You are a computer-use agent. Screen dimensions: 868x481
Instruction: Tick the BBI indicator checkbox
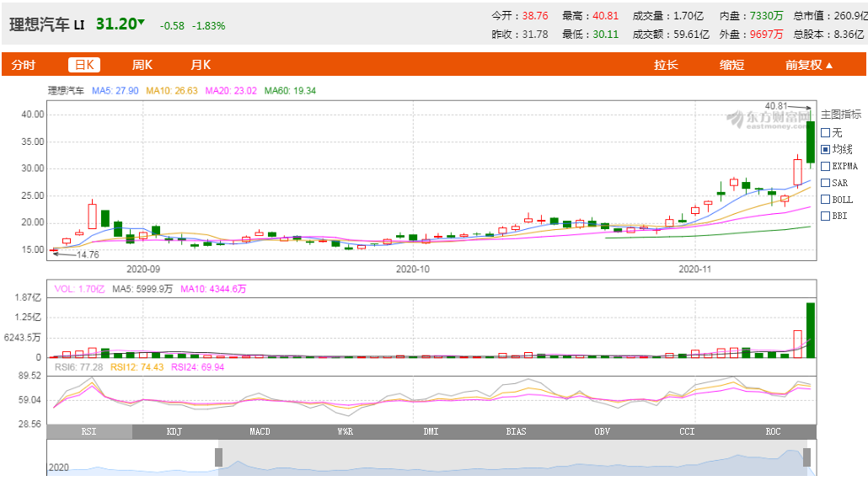click(x=825, y=216)
